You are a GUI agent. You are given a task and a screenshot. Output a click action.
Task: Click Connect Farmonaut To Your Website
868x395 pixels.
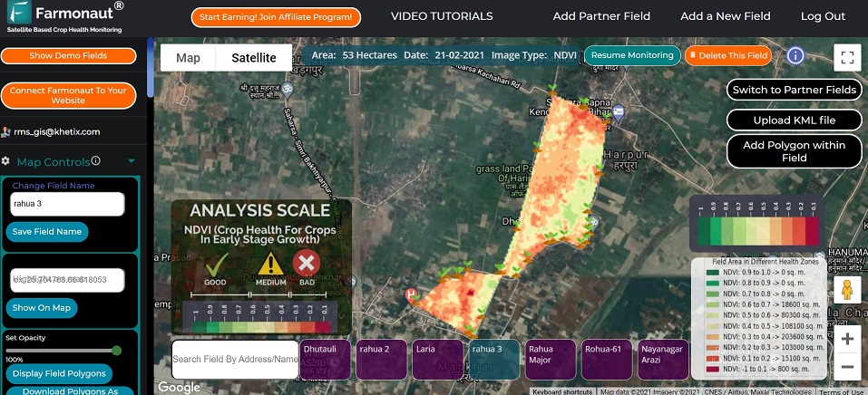pyautogui.click(x=68, y=96)
